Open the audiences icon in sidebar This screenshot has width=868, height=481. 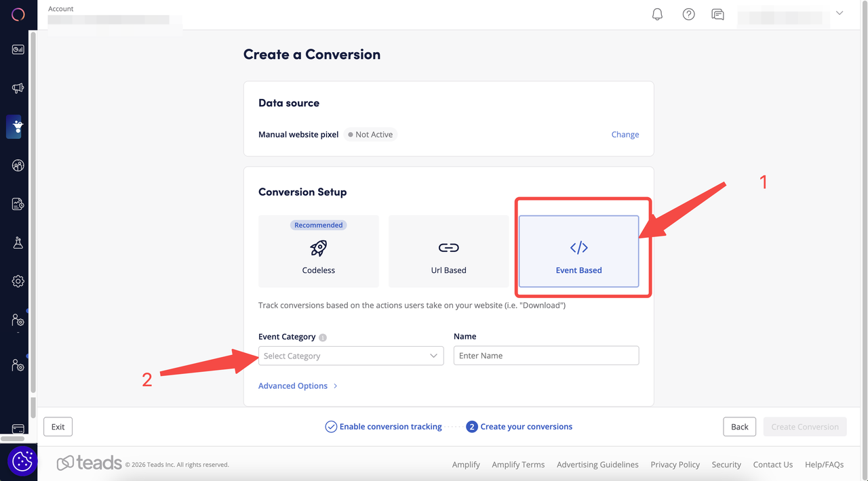tap(18, 165)
